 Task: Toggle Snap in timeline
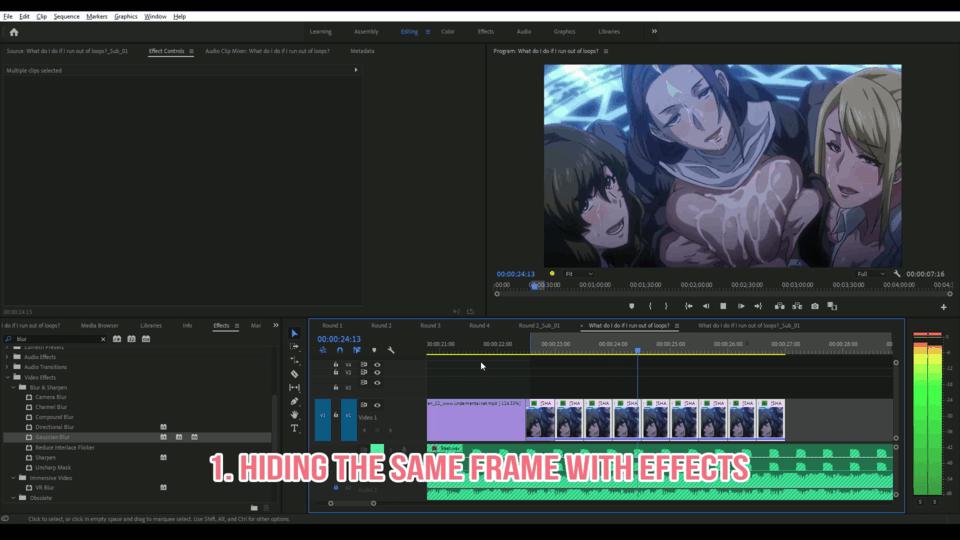coord(340,350)
